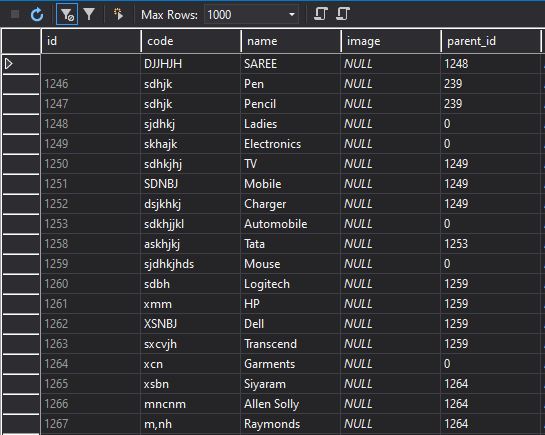The width and height of the screenshot is (545, 435).
Task: Click the code cell xsbn
Action: pos(190,384)
